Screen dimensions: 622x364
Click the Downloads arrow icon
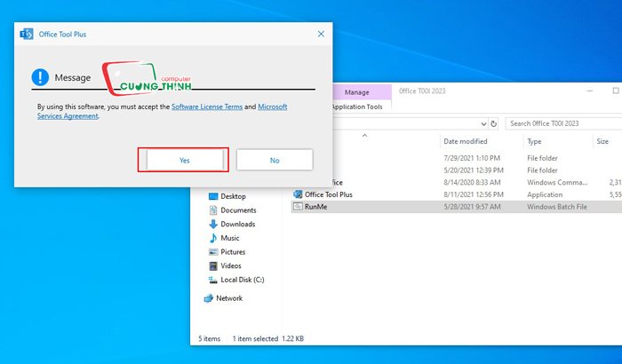(213, 224)
